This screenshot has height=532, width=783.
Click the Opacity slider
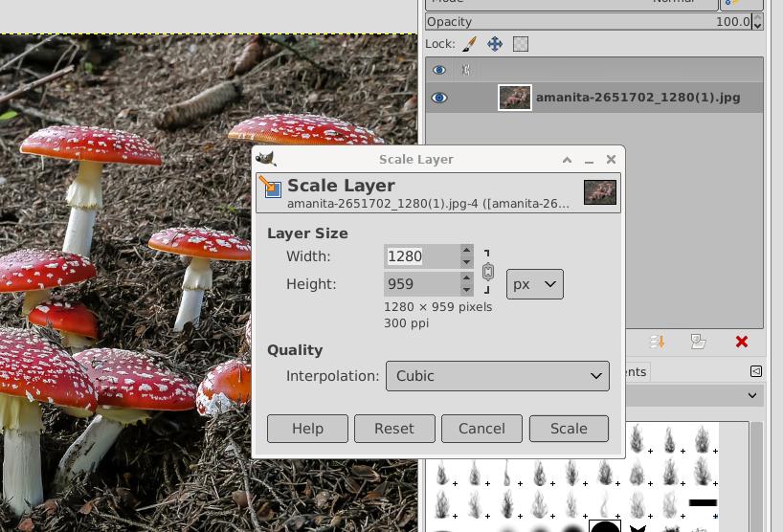click(x=589, y=21)
